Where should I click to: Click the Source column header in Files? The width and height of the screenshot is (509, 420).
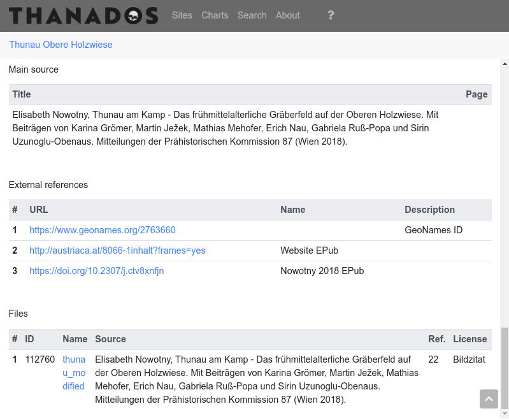point(110,339)
